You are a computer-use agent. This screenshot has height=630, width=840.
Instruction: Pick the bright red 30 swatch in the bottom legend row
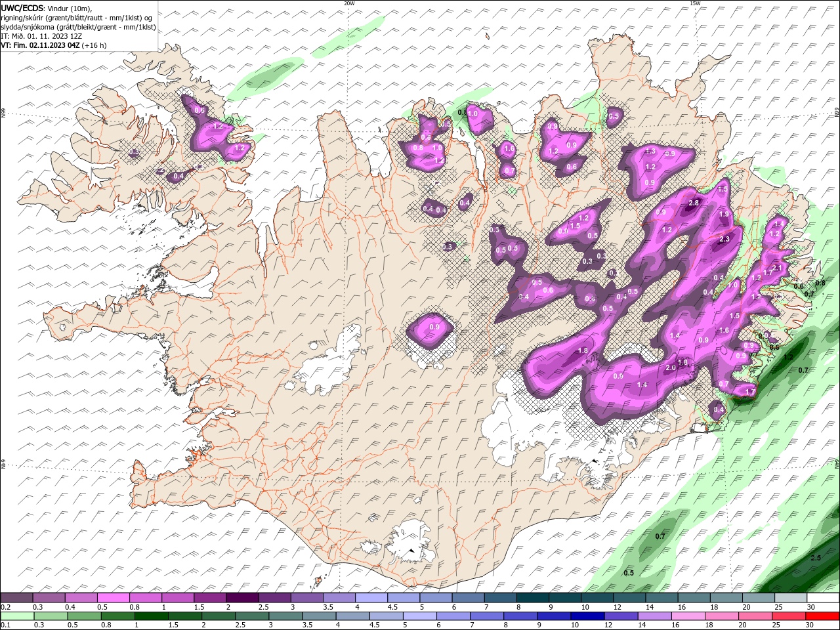(822, 616)
